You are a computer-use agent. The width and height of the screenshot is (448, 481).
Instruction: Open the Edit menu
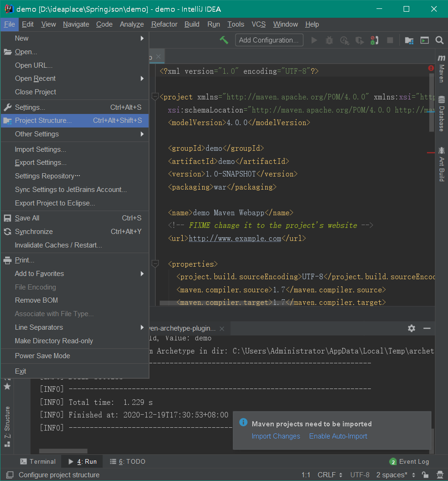[x=28, y=24]
